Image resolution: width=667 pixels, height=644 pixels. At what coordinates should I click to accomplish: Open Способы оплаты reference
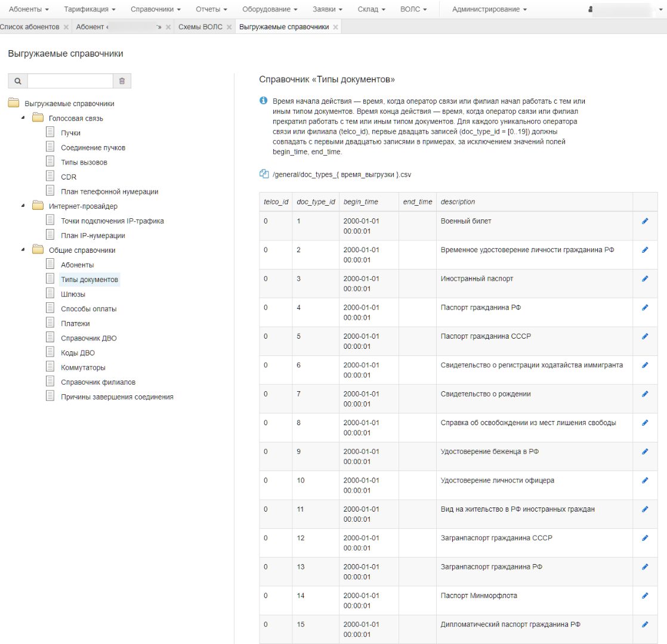89,309
